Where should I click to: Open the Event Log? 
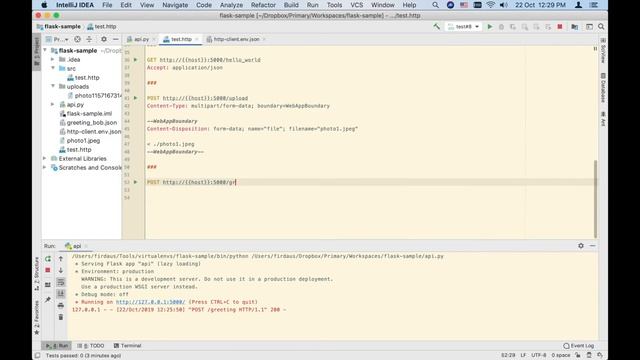(578, 346)
